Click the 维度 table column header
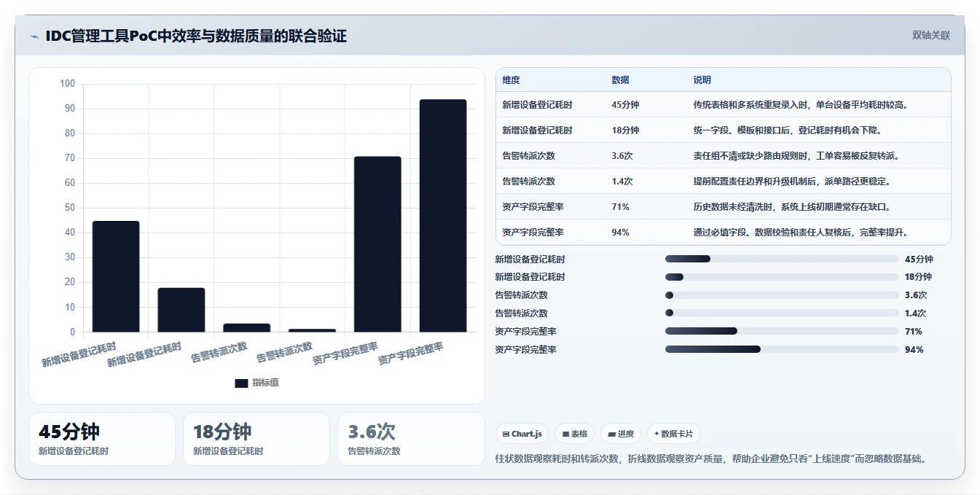The width and height of the screenshot is (980, 495). (x=511, y=80)
